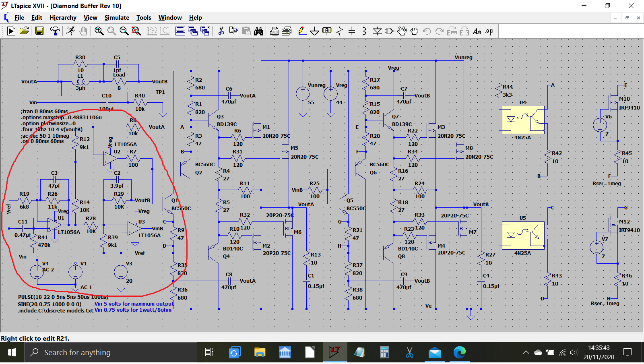Open the Window menu
The image size is (644, 364).
coord(170,18)
